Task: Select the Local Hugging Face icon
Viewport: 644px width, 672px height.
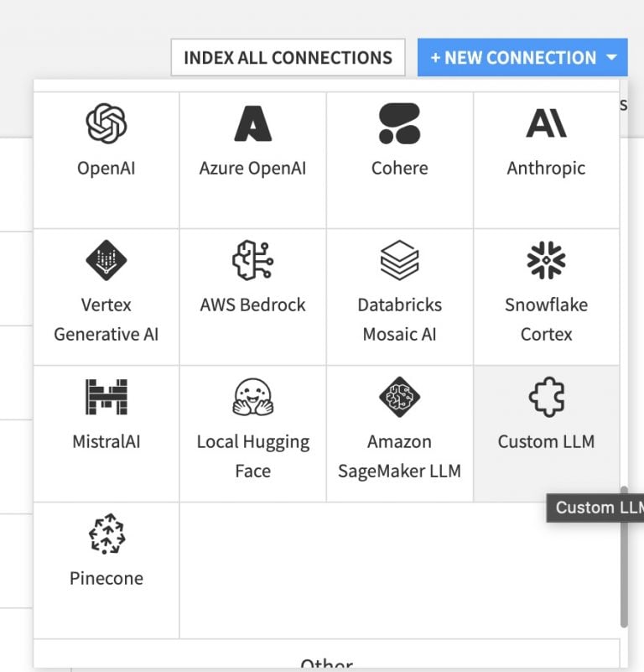Action: pos(252,398)
